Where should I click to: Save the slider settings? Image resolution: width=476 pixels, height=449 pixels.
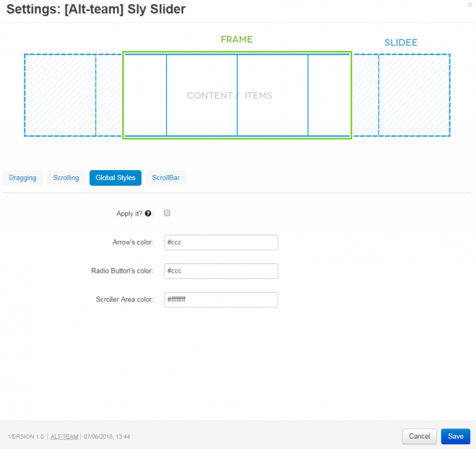pos(456,436)
